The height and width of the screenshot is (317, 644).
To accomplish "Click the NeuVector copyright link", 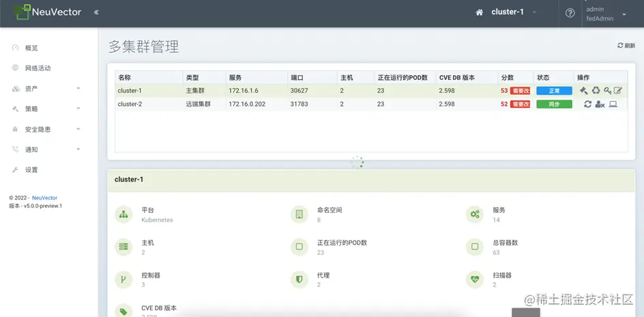I will (45, 197).
